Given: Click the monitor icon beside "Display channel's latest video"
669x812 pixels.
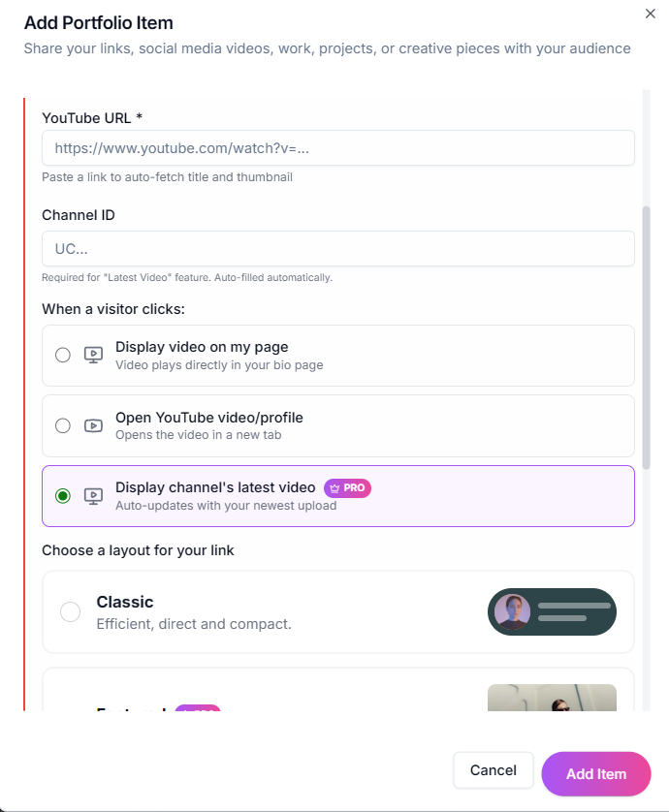Looking at the screenshot, I should pos(93,496).
